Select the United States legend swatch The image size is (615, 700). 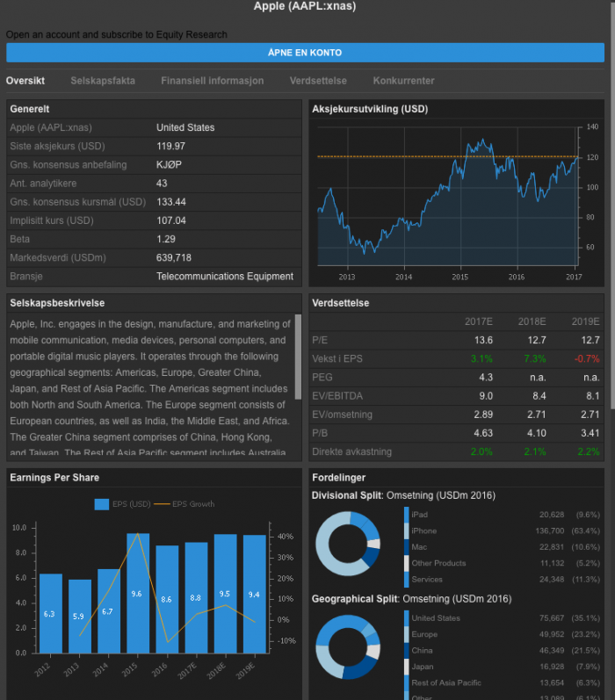coord(407,618)
